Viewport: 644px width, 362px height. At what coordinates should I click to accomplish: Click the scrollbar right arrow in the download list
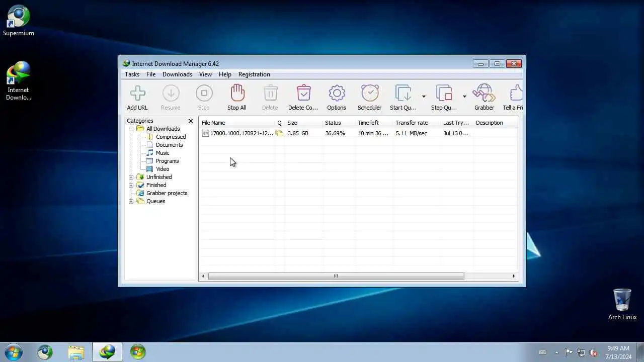pos(514,276)
